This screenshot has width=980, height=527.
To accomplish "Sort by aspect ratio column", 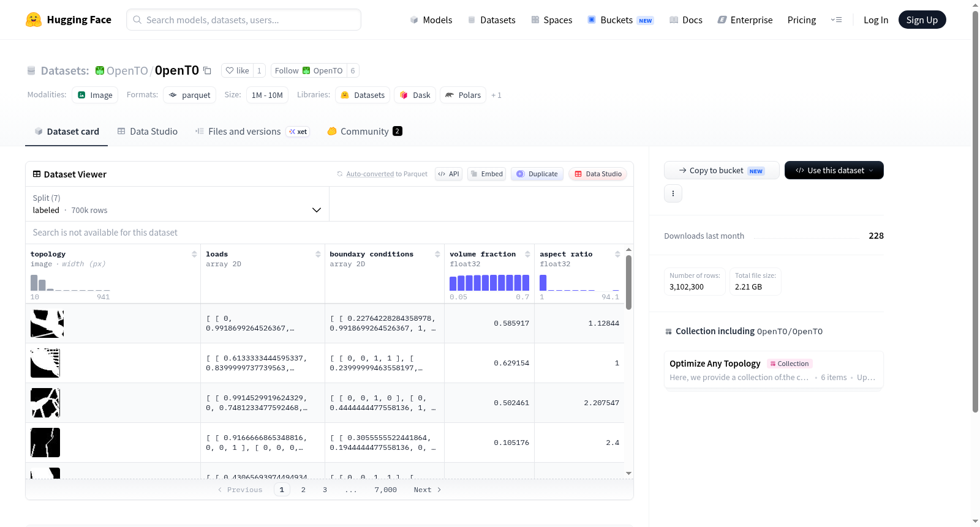I will (x=617, y=254).
